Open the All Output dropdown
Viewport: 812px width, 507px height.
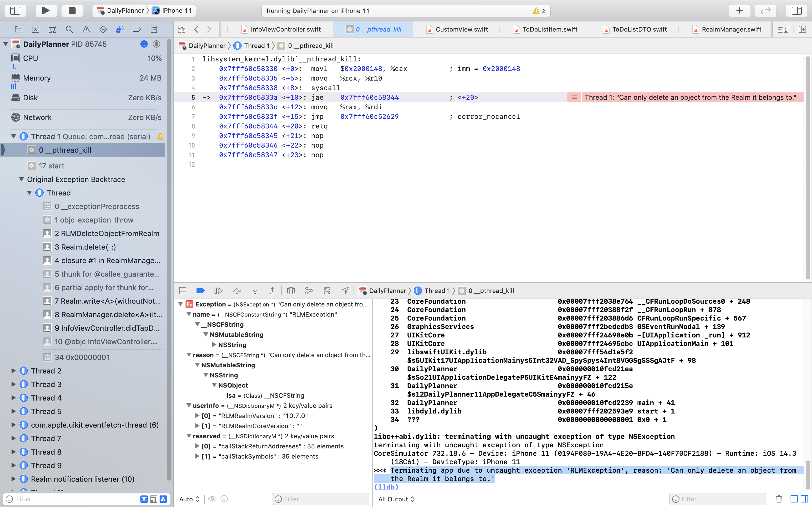coord(396,499)
